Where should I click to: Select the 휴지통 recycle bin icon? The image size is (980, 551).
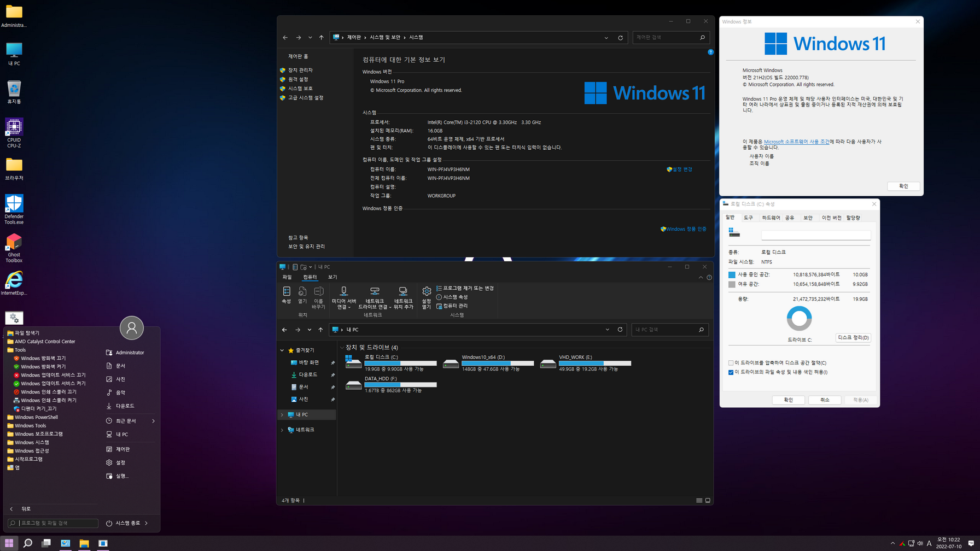pos(14,92)
